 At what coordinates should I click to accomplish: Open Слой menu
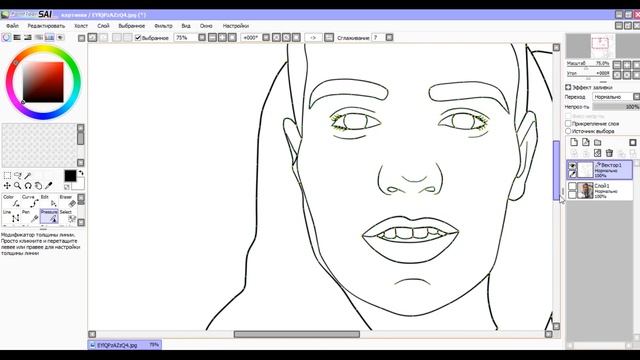pos(103,26)
